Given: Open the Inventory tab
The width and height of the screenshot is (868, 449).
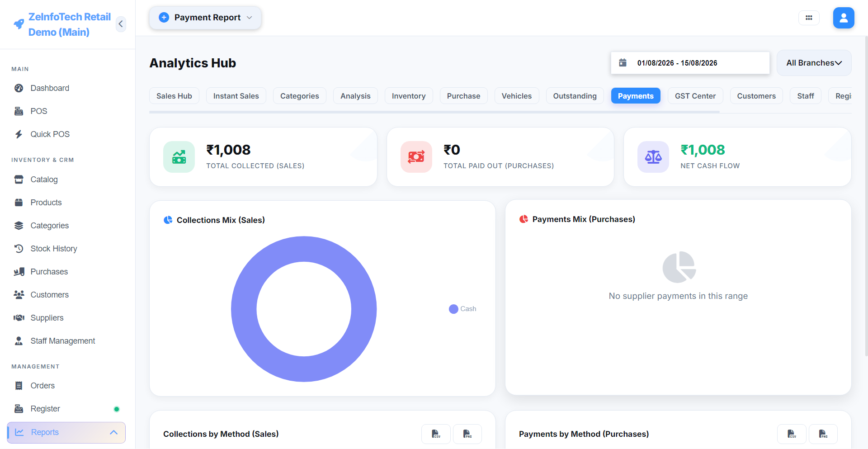Looking at the screenshot, I should click(409, 96).
